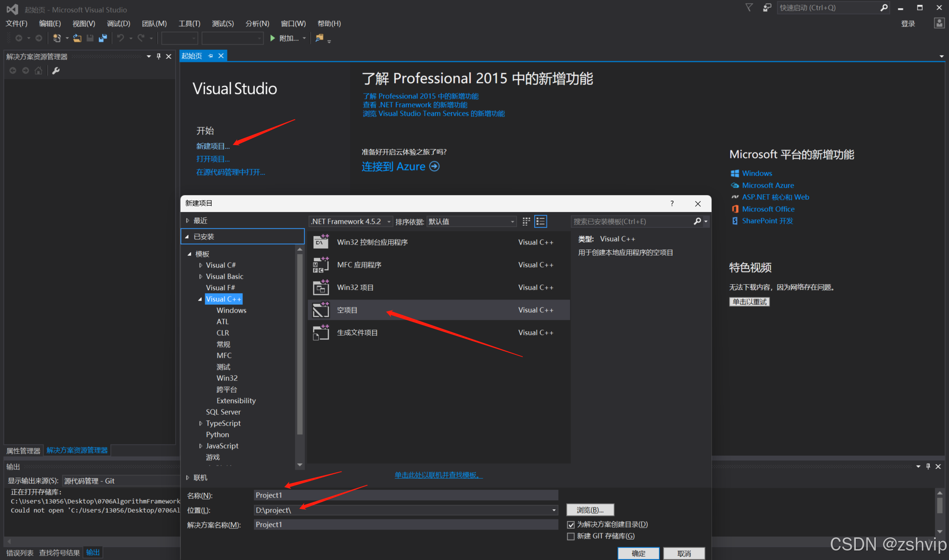Screen dimensions: 949x560
Task: Click the New Project toolbar icon
Action: click(x=58, y=38)
